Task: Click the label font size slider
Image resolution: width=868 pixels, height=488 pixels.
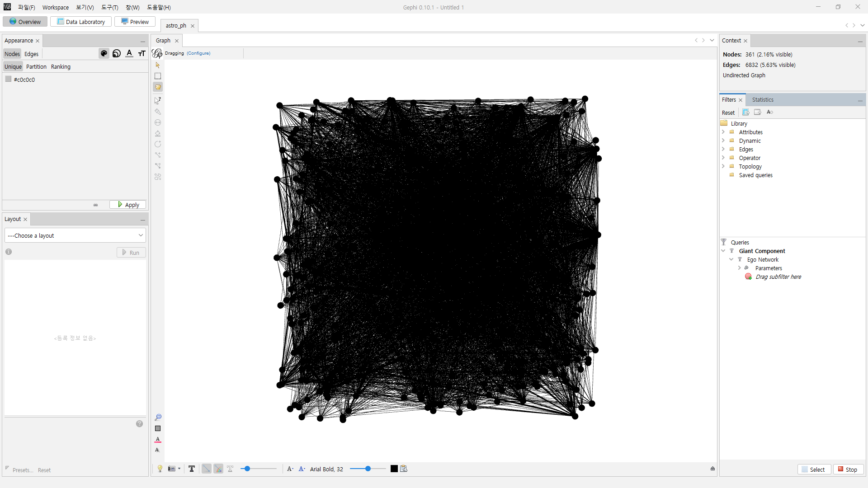Action: coord(368,469)
